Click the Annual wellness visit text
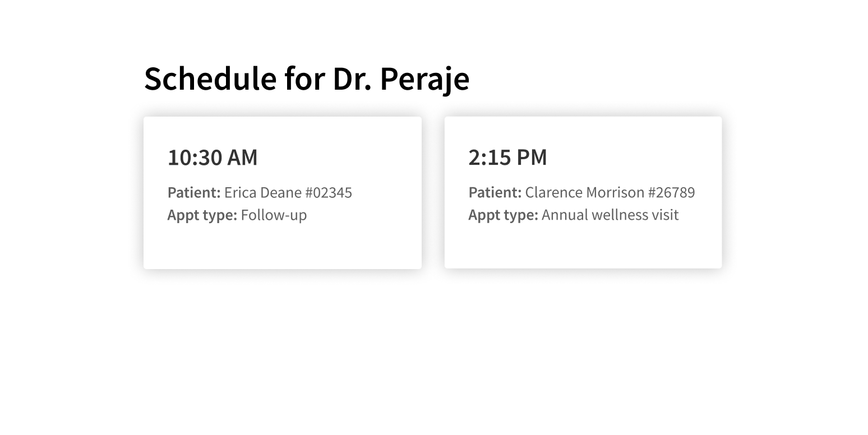This screenshot has width=868, height=435. pos(610,215)
